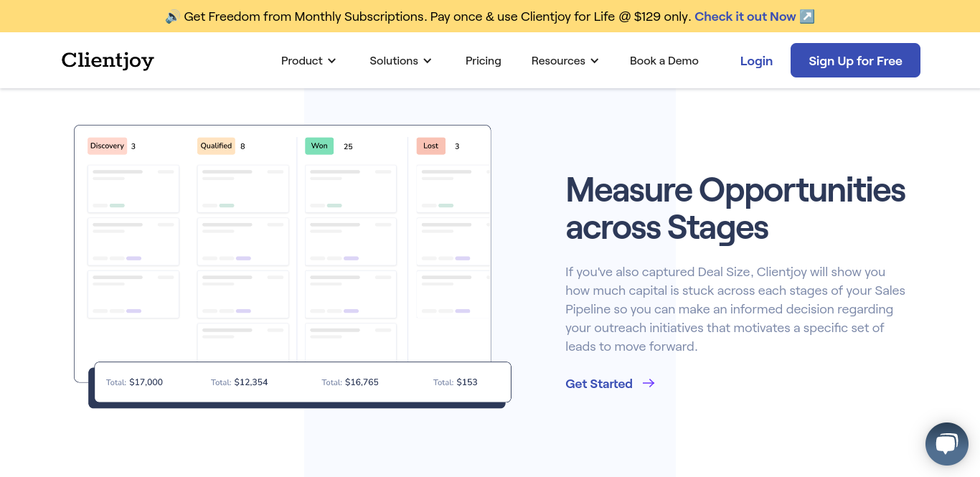Click the Get Started link
980x477 pixels.
coord(599,384)
